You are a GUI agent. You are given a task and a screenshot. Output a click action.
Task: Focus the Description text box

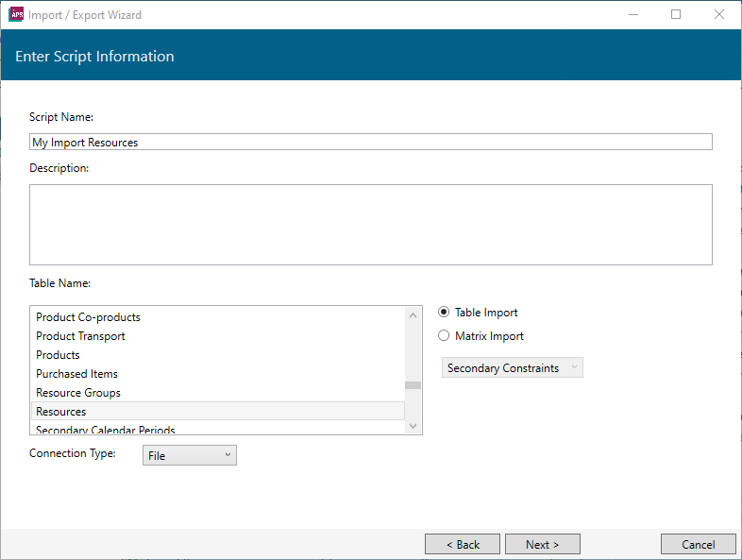click(x=370, y=225)
